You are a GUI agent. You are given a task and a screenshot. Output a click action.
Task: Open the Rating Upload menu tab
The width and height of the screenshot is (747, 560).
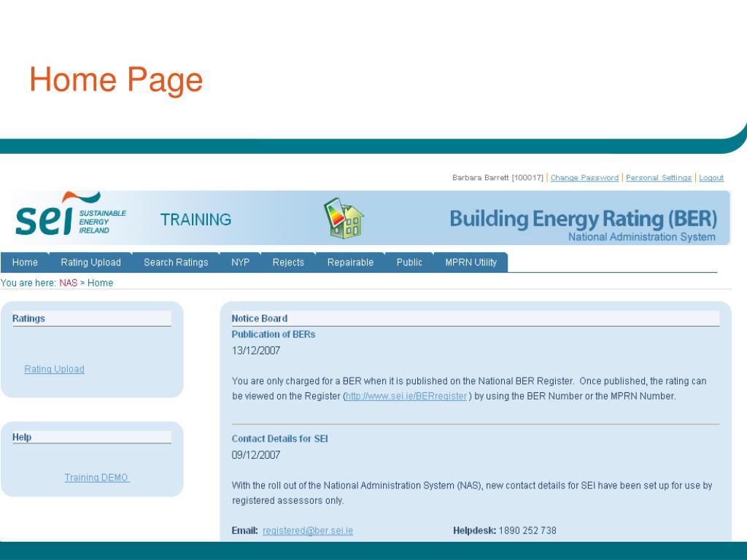pyautogui.click(x=90, y=262)
